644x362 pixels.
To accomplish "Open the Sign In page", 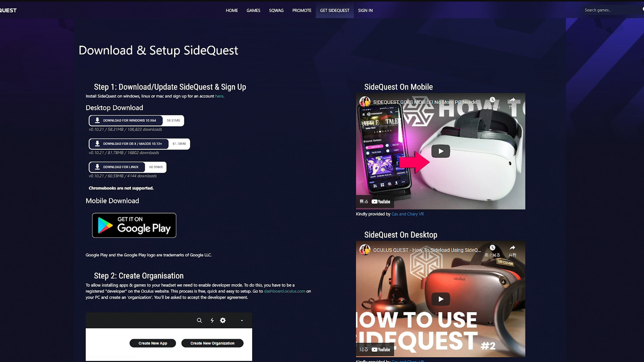I will click(365, 10).
